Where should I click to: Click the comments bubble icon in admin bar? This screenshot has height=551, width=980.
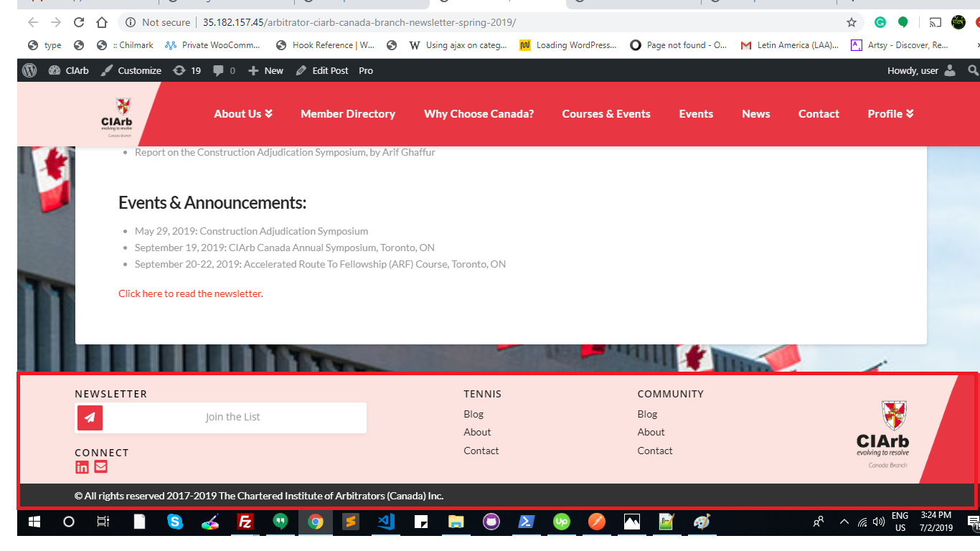224,70
